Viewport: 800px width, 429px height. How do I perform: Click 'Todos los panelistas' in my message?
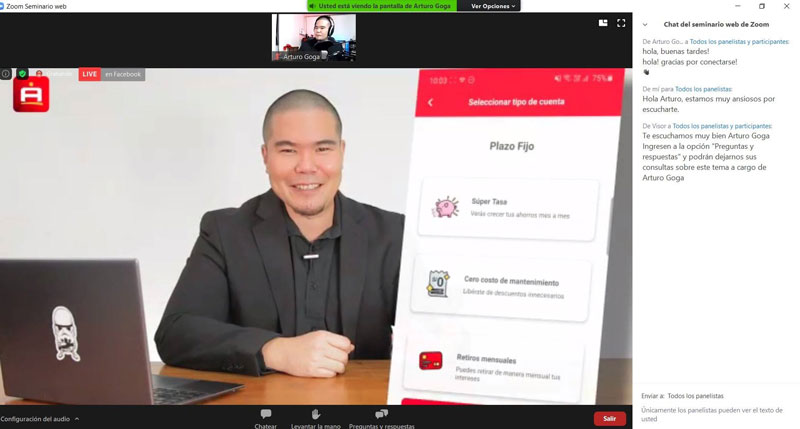point(704,89)
